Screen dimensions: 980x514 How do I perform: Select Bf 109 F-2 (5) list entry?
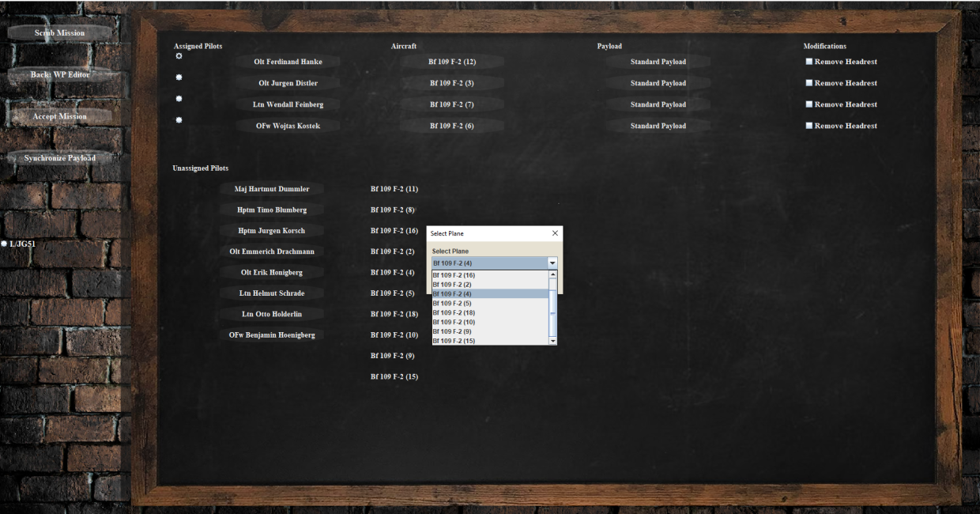[490, 304]
